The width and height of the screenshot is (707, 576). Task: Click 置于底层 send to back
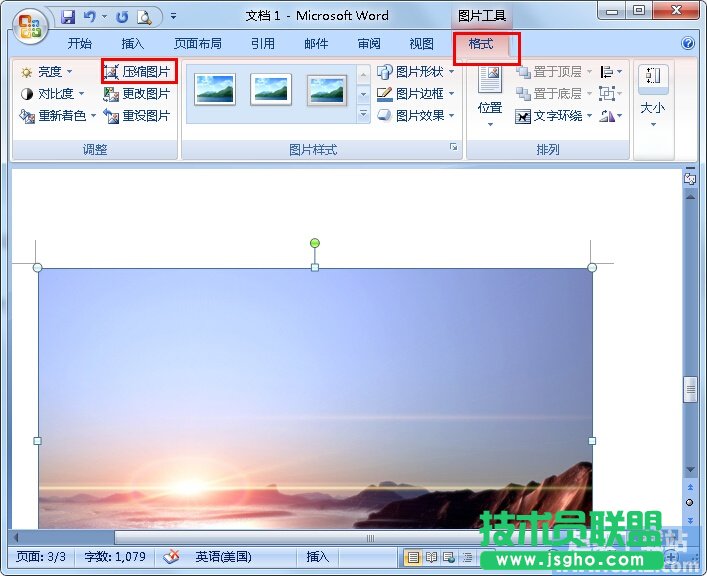coord(554,94)
